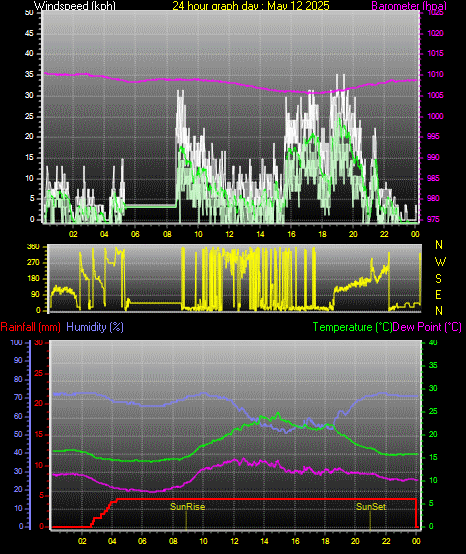Click the 20 rainfall scale value
This screenshot has width=466, height=554.
39,403
